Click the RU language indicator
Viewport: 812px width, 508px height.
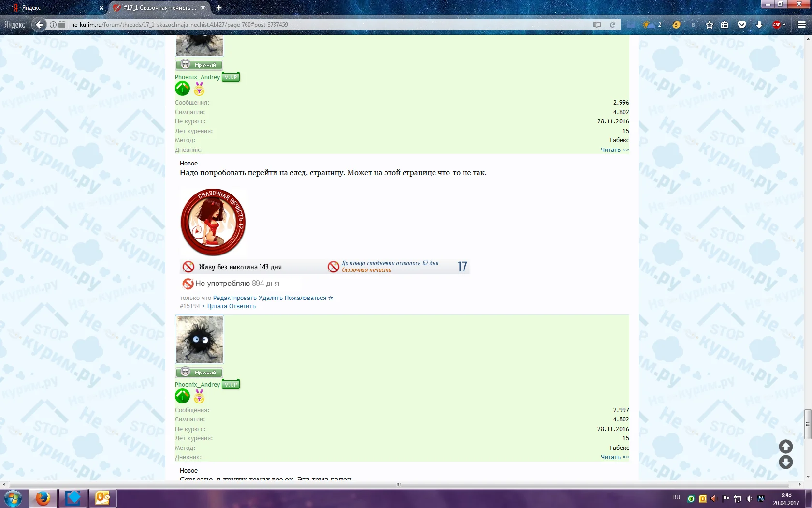pyautogui.click(x=676, y=497)
